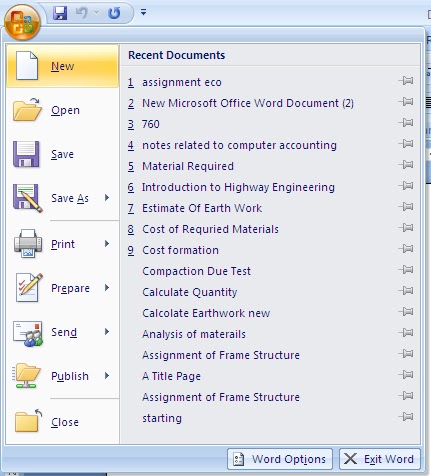This screenshot has width=431, height=476.
Task: Toggle pin for 'Compaction Due Test'
Action: click(406, 270)
